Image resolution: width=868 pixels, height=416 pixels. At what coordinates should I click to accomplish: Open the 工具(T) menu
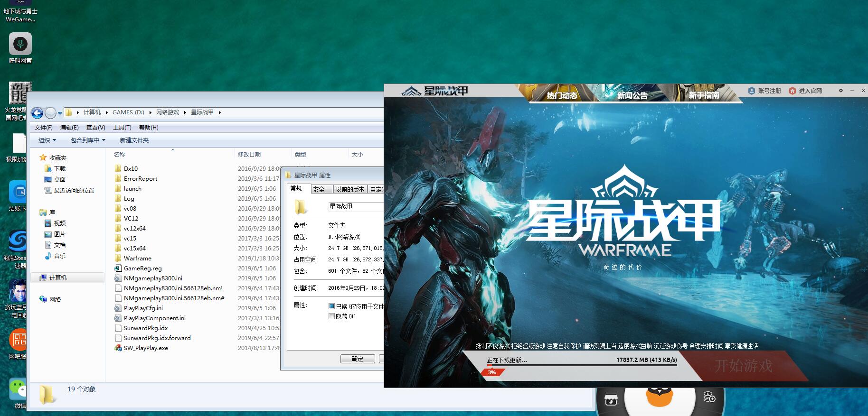[x=122, y=127]
